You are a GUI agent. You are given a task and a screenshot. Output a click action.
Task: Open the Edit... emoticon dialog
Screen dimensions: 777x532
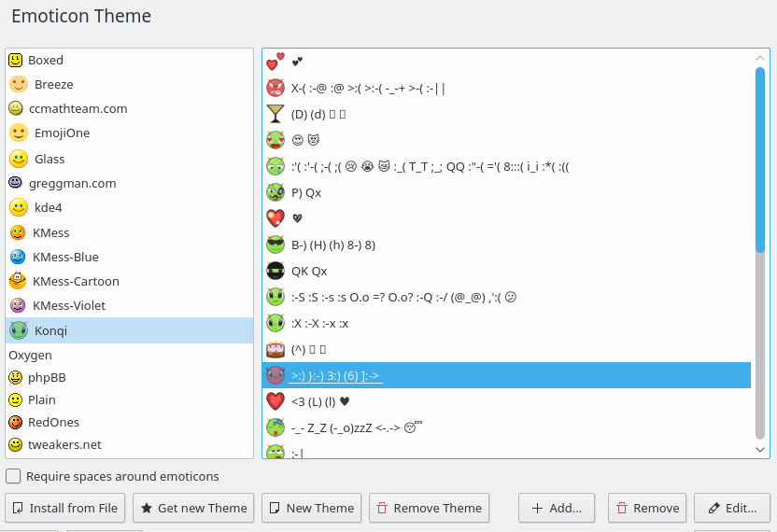tap(732, 508)
